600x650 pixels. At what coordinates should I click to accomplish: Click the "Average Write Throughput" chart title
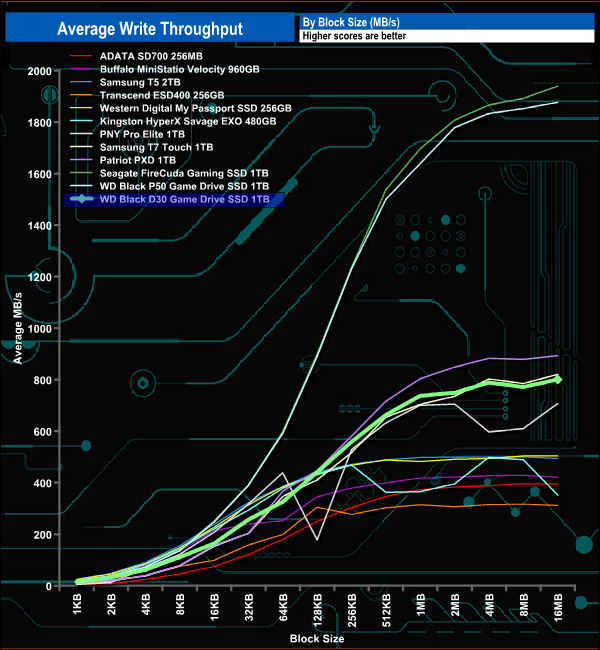150,29
